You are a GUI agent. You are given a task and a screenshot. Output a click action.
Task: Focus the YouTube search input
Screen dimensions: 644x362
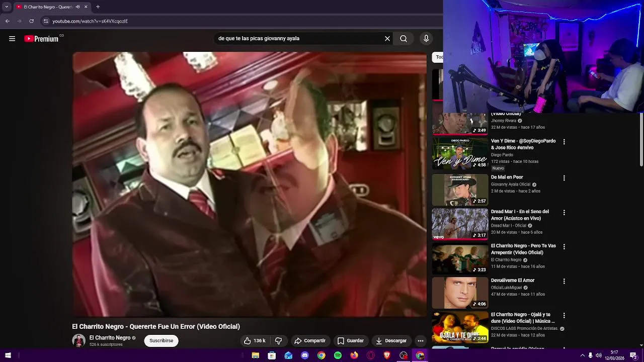click(299, 39)
